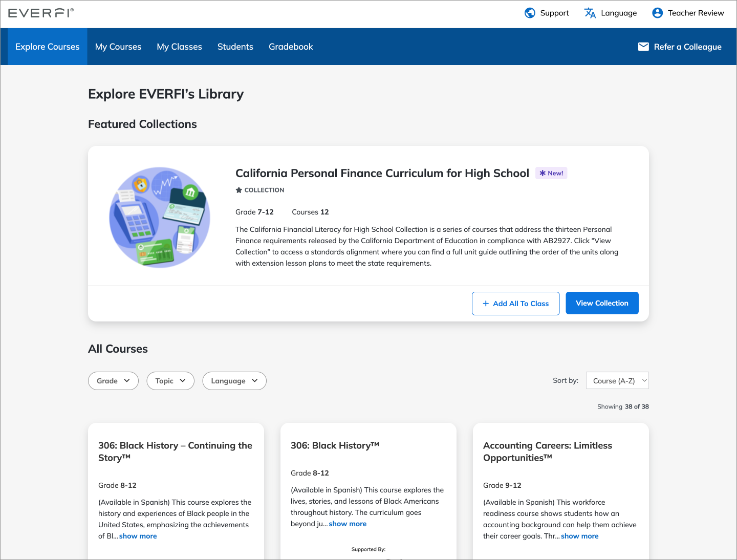The height and width of the screenshot is (560, 737).
Task: Open the Language menu text
Action: 619,13
